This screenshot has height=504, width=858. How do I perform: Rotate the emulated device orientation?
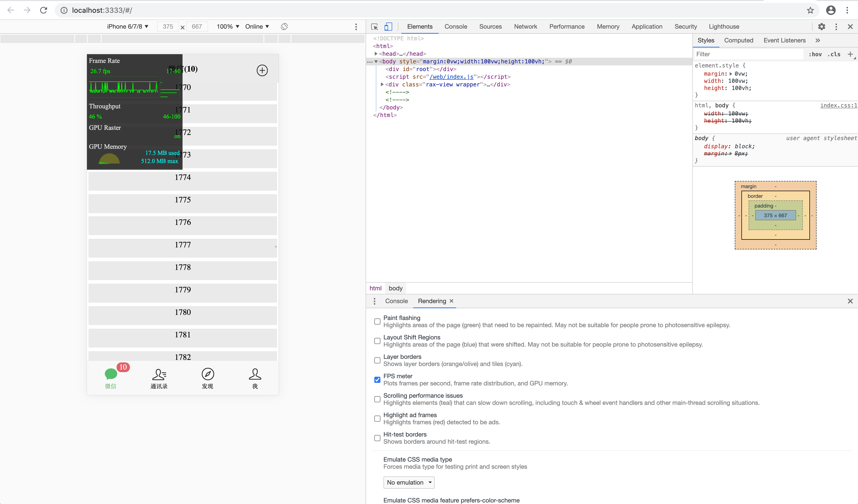coord(284,27)
